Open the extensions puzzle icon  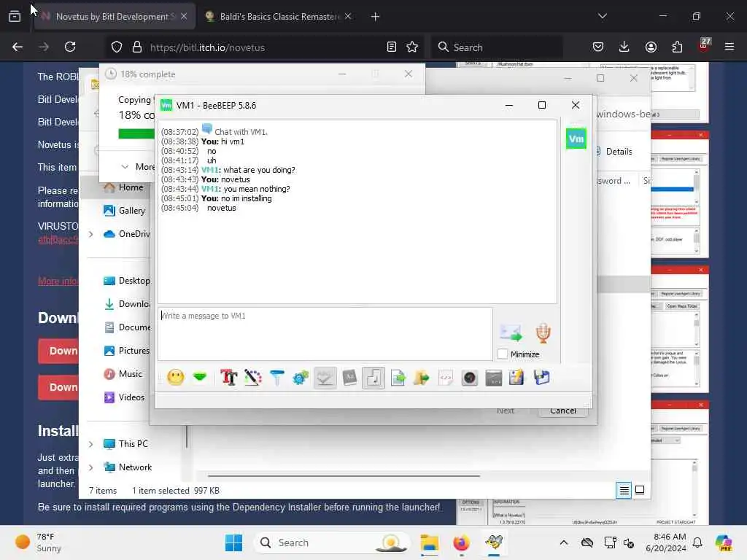point(677,47)
